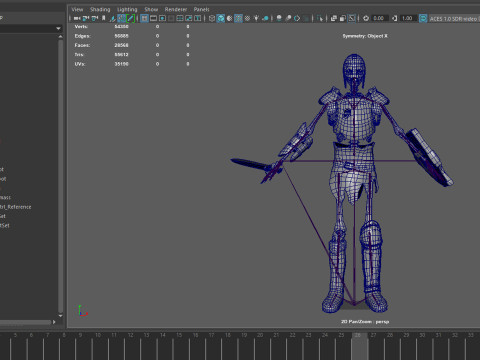
Task: Toggle Wireframe on Shaded button
Action: pyautogui.click(x=238, y=18)
